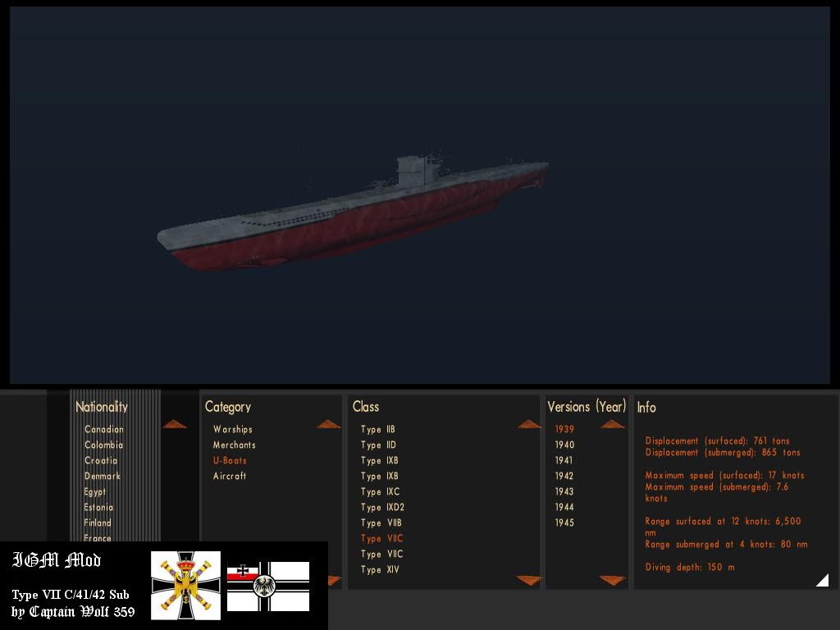Select the 1941 version
The image size is (840, 630).
564,460
